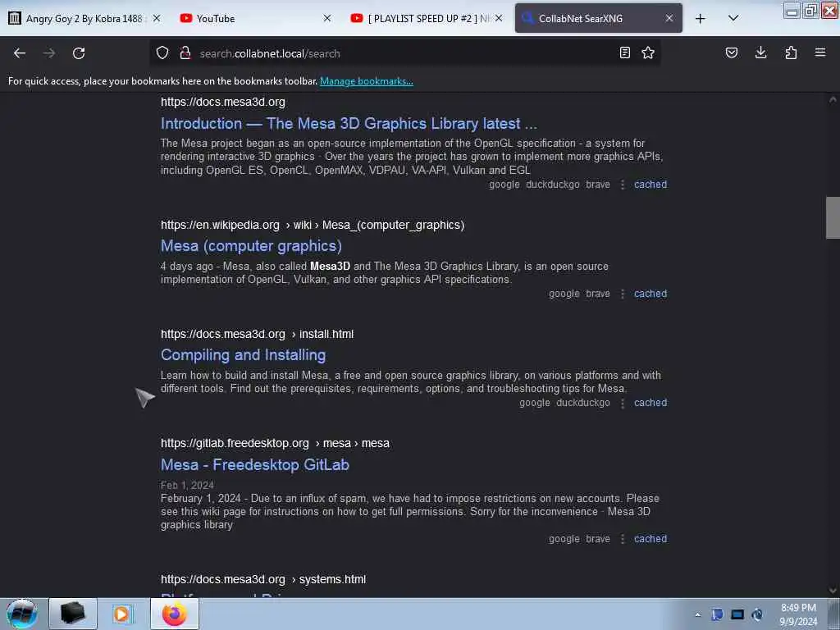Image resolution: width=840 pixels, height=630 pixels.
Task: Open cached link of the Wikipedia Mesa result
Action: 651,294
